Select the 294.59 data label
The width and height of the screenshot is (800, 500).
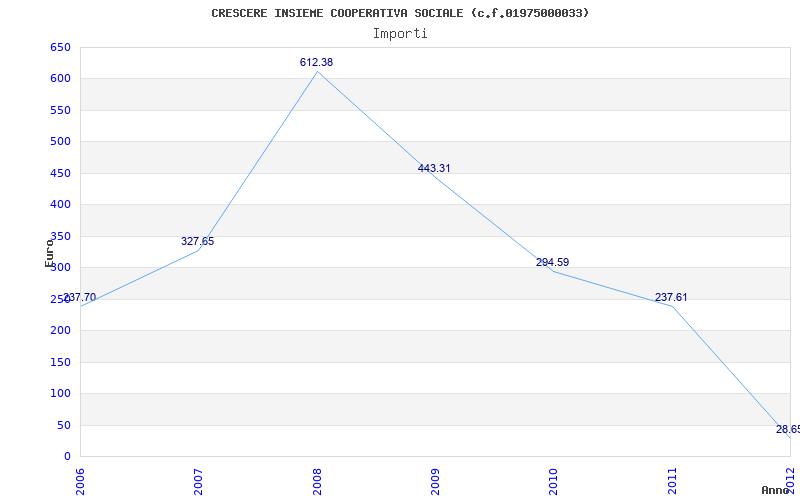pos(553,262)
